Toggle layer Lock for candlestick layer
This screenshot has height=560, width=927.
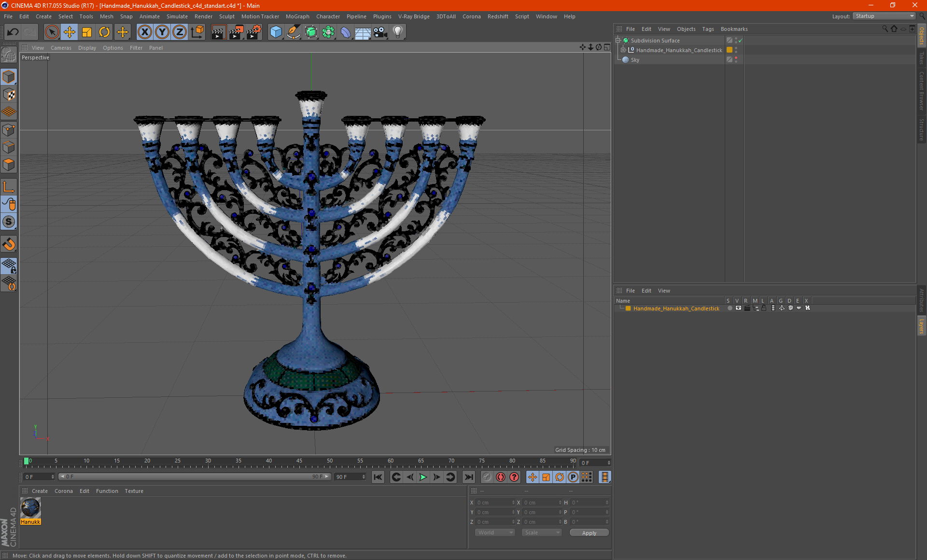(764, 308)
